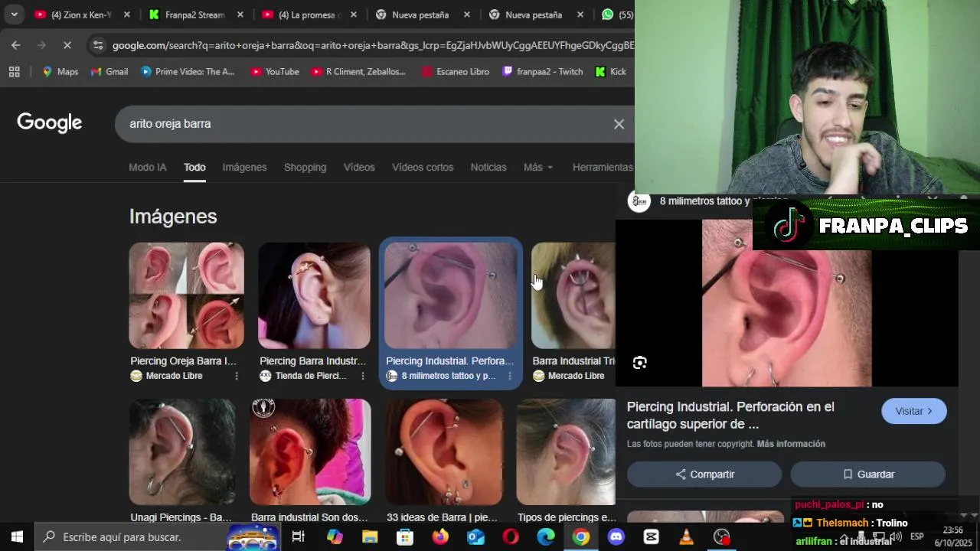Launch Microsoft Edge from the taskbar
Screen dimensions: 980x551
(546, 537)
